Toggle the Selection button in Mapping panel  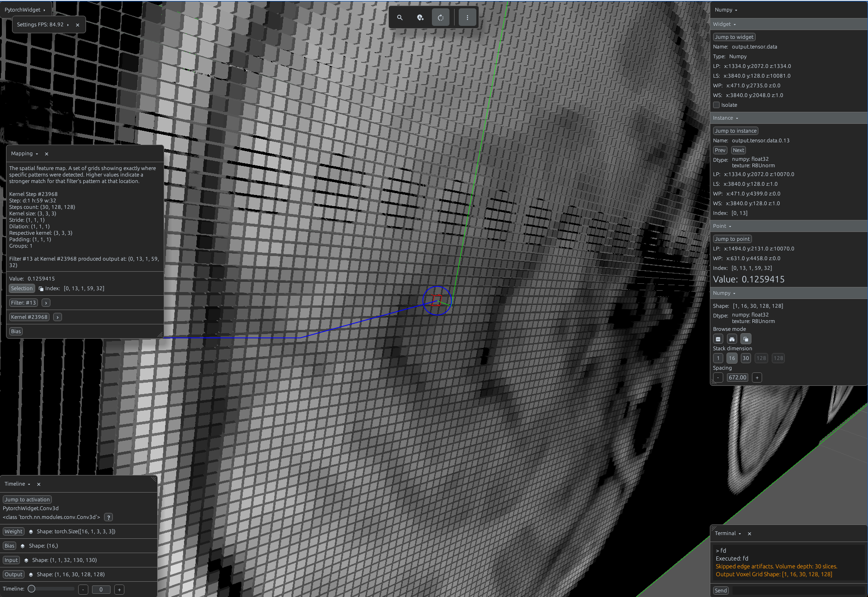(x=22, y=288)
